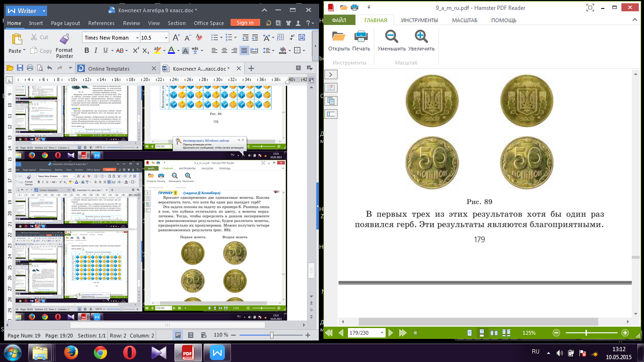Viewport: 644px width, 362px height.
Task: Click the 179/230 page number field
Action: click(x=366, y=333)
